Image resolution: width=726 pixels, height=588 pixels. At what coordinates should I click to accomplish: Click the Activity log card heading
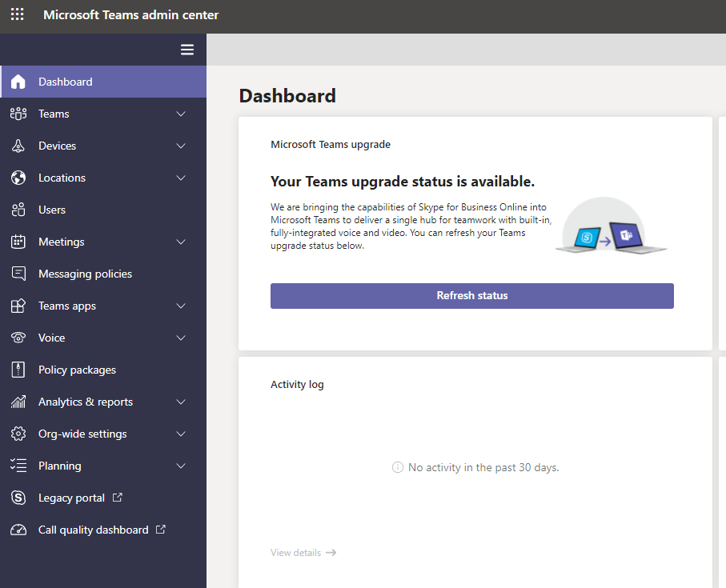click(297, 385)
